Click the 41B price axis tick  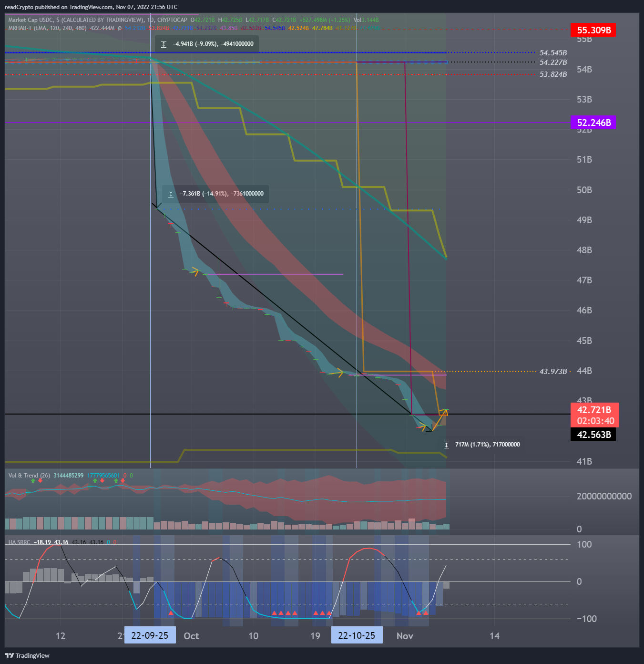(x=584, y=461)
